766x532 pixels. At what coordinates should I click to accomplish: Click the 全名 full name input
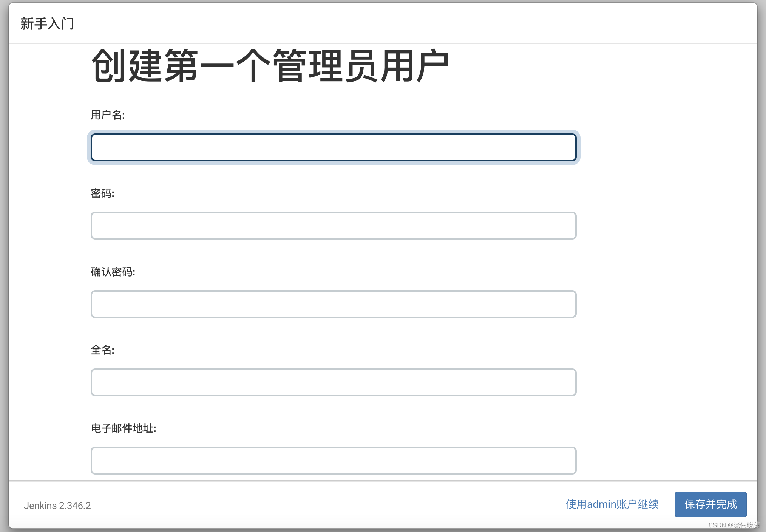(333, 382)
